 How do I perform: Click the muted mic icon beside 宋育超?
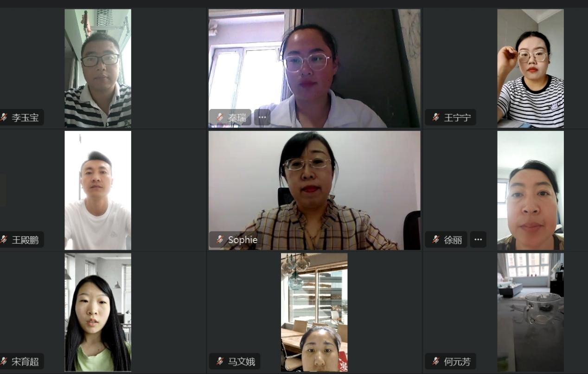tap(4, 361)
